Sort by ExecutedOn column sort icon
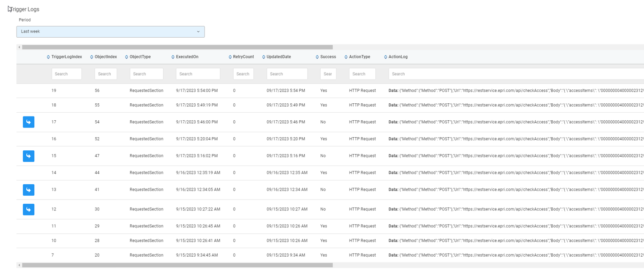 (173, 57)
